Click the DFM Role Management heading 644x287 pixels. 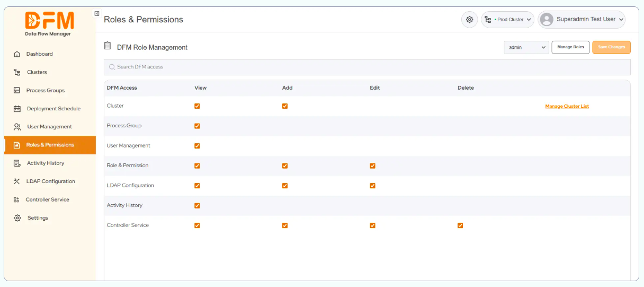(x=152, y=47)
